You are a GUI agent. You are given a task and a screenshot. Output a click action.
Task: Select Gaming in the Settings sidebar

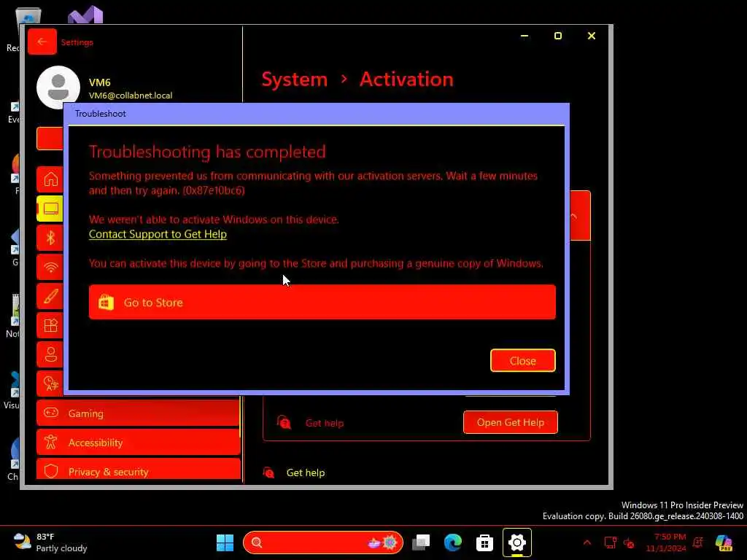tap(139, 413)
